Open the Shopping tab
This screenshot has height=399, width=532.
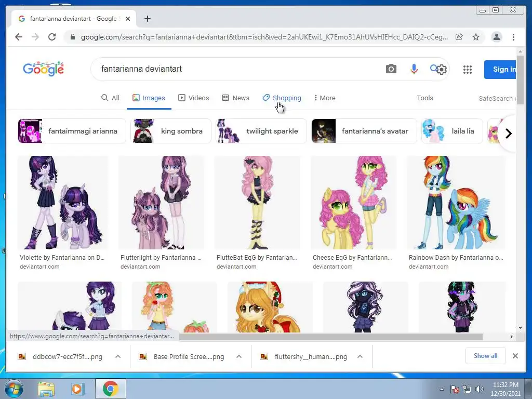(282, 98)
